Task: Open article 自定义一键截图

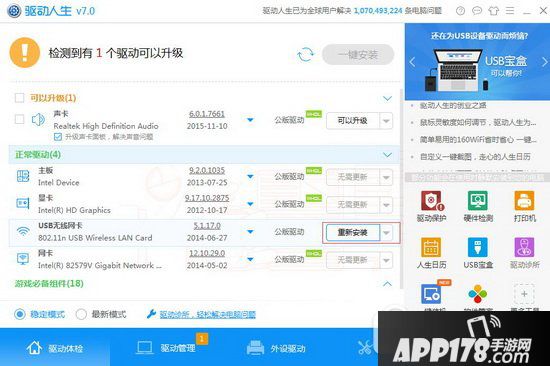Action: pos(475,157)
